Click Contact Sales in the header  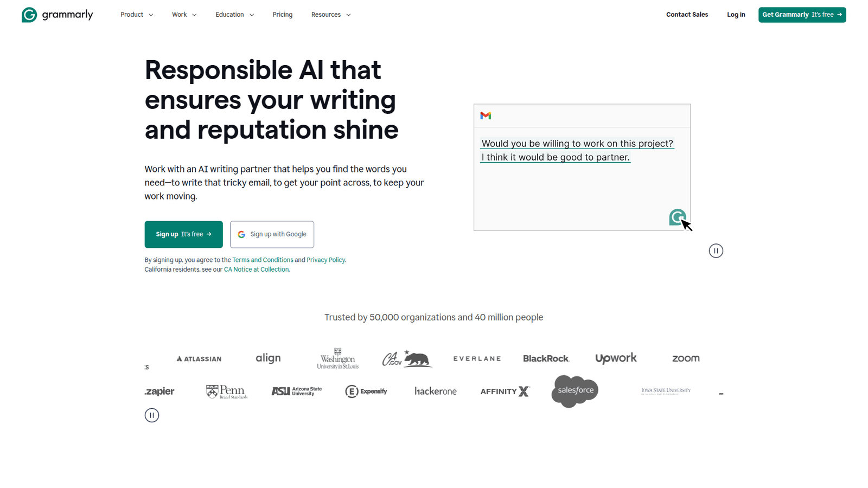[x=687, y=15]
